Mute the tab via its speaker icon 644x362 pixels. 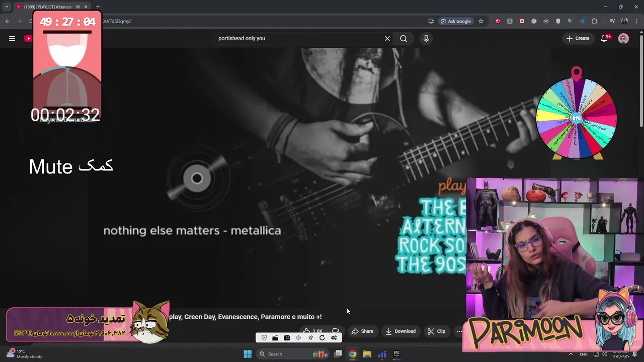(x=77, y=7)
